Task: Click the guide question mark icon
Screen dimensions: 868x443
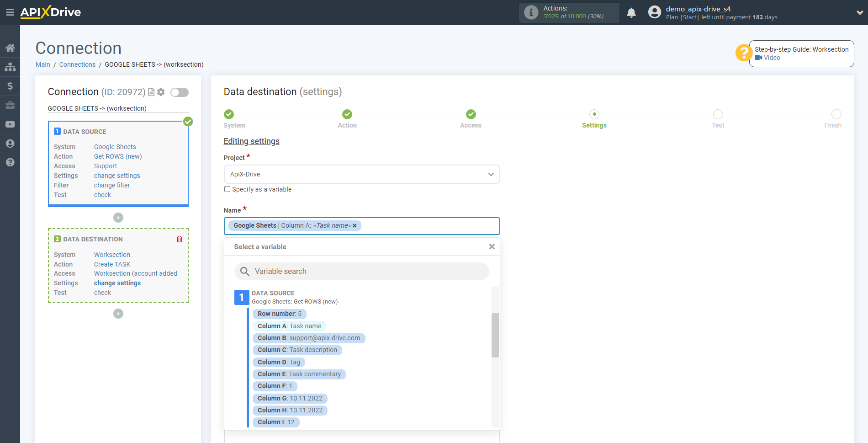Action: [744, 53]
